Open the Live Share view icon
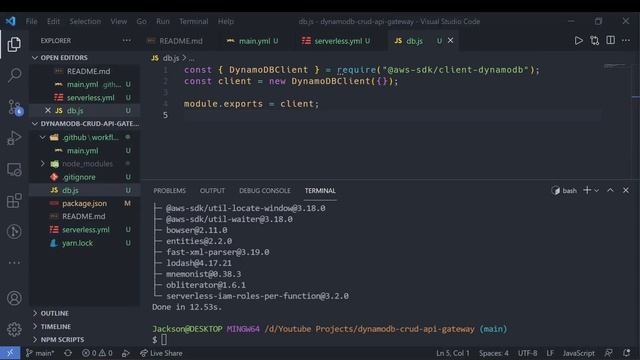Image resolution: width=640 pixels, height=360 pixels. pos(14,231)
